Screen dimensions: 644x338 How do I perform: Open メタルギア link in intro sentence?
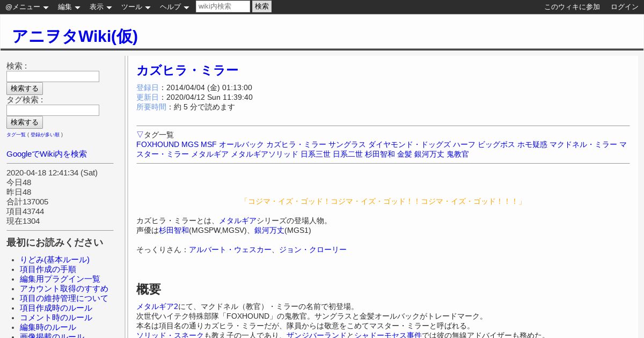point(238,221)
